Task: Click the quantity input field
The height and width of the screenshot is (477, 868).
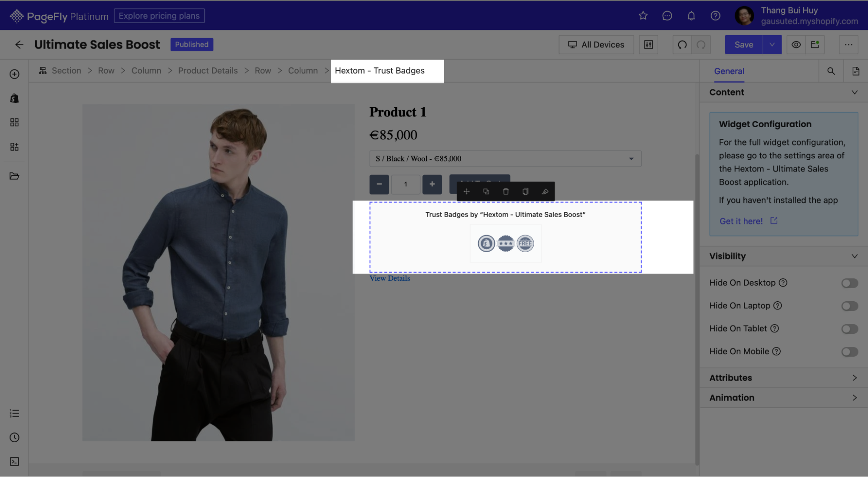Action: click(406, 184)
